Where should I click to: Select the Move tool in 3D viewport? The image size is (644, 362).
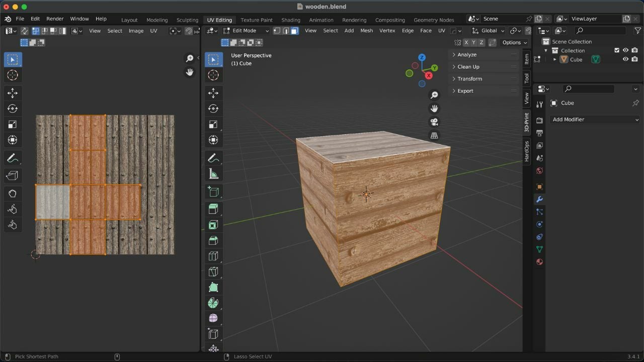click(213, 93)
